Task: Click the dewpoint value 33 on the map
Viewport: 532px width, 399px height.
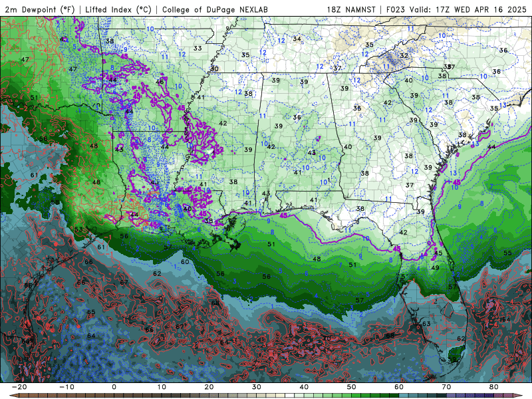Action: (198, 48)
